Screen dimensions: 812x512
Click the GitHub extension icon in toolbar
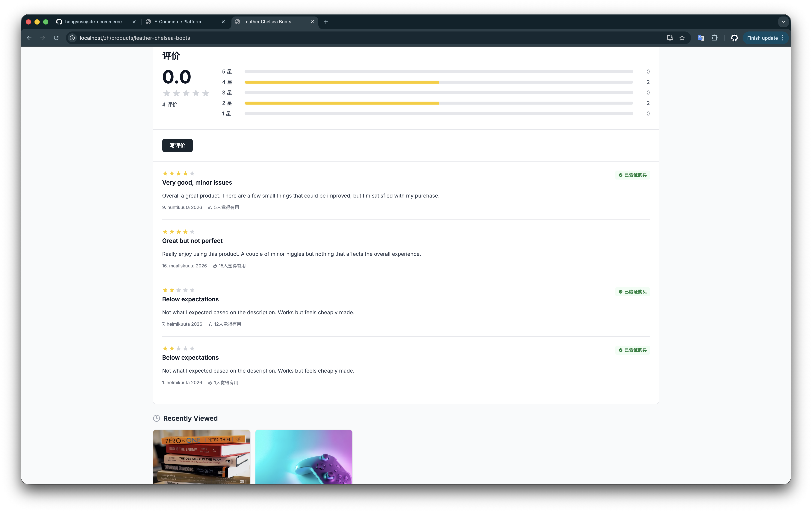(734, 38)
